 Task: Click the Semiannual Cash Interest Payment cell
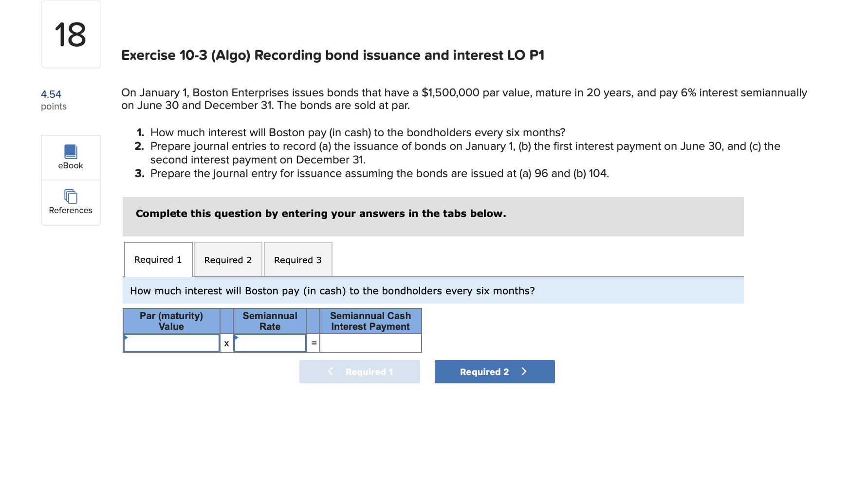click(370, 343)
